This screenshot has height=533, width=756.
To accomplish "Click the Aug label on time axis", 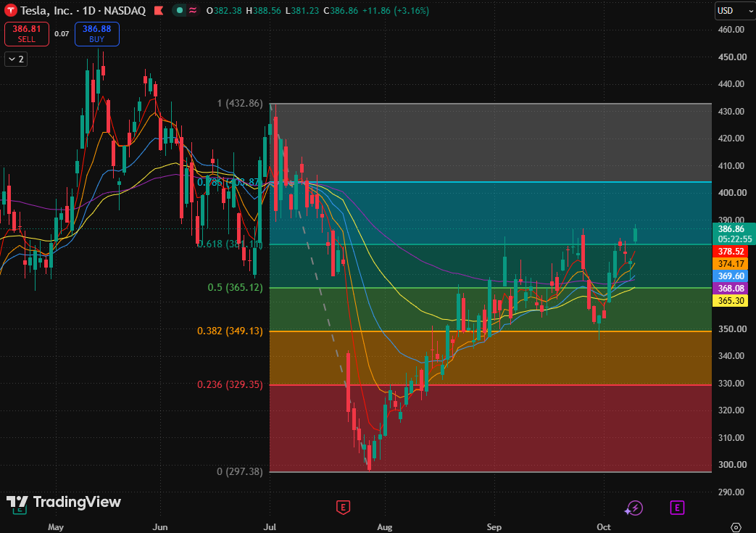I will coord(385,526).
